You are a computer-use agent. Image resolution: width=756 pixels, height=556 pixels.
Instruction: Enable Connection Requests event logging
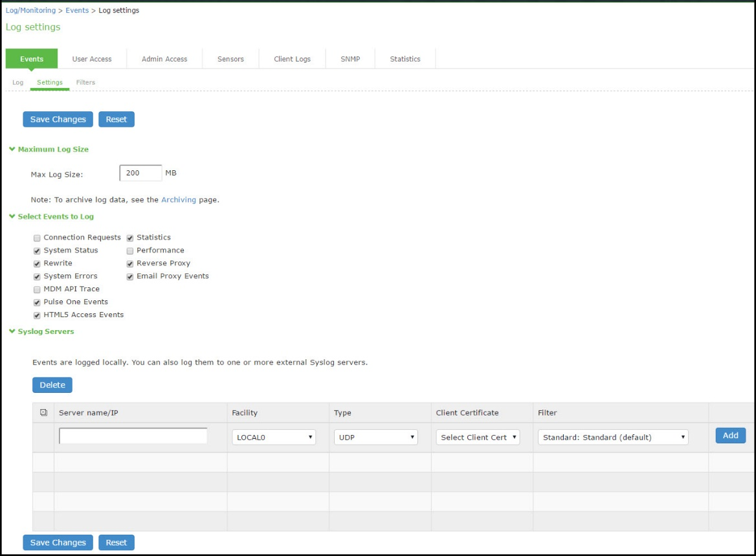[x=37, y=238]
